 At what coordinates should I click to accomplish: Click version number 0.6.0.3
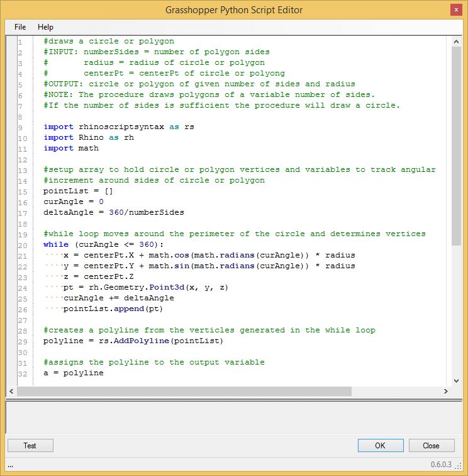point(441,465)
